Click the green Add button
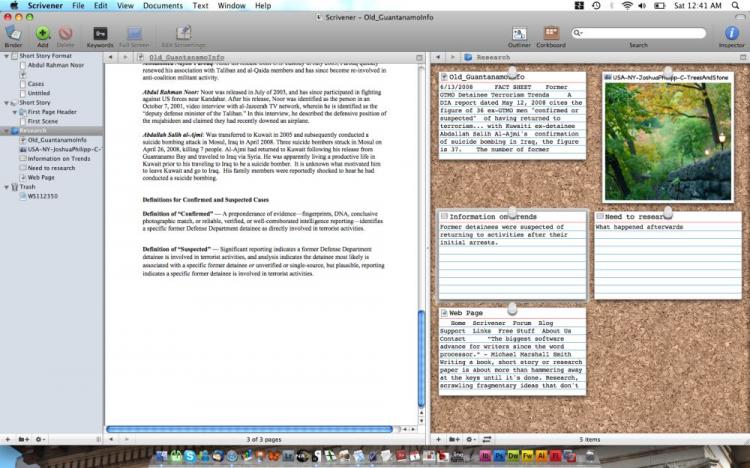 click(x=42, y=34)
